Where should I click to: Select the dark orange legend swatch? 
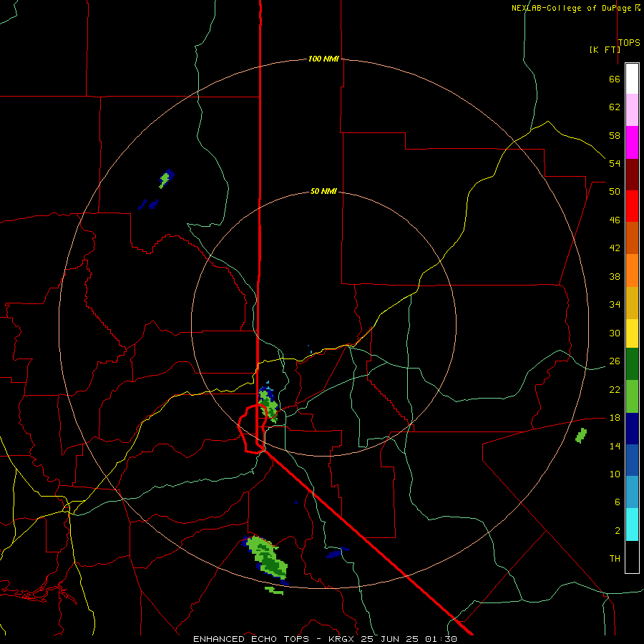pos(632,238)
